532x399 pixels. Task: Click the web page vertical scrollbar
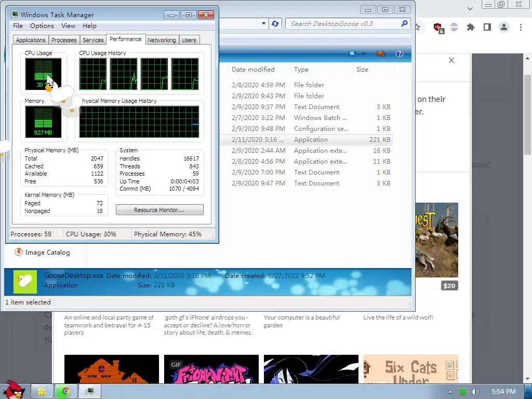tap(528, 115)
